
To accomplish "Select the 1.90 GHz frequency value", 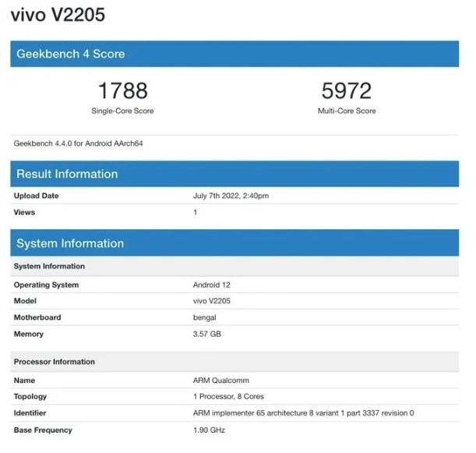I will click(209, 430).
